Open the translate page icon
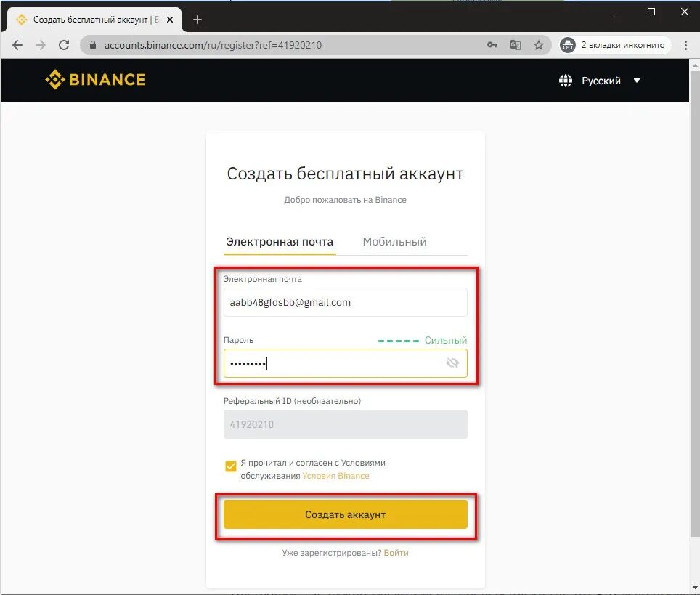Viewport: 700px width, 595px height. click(515, 44)
